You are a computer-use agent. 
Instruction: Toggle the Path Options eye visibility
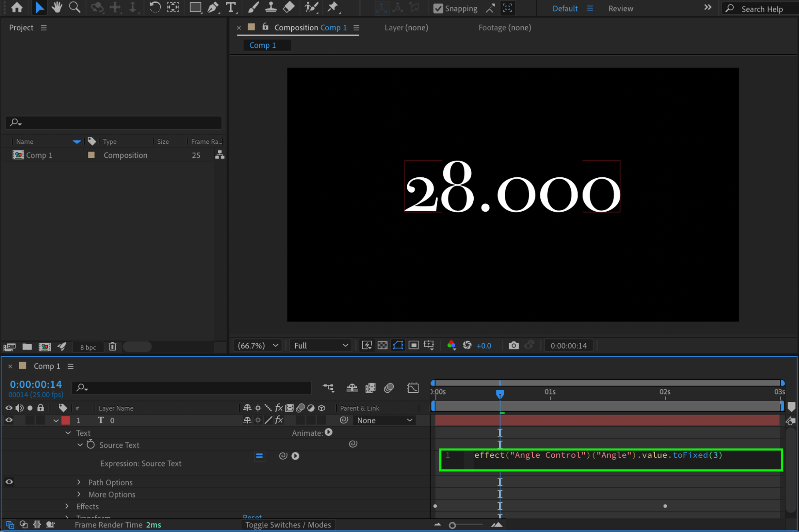[9, 482]
